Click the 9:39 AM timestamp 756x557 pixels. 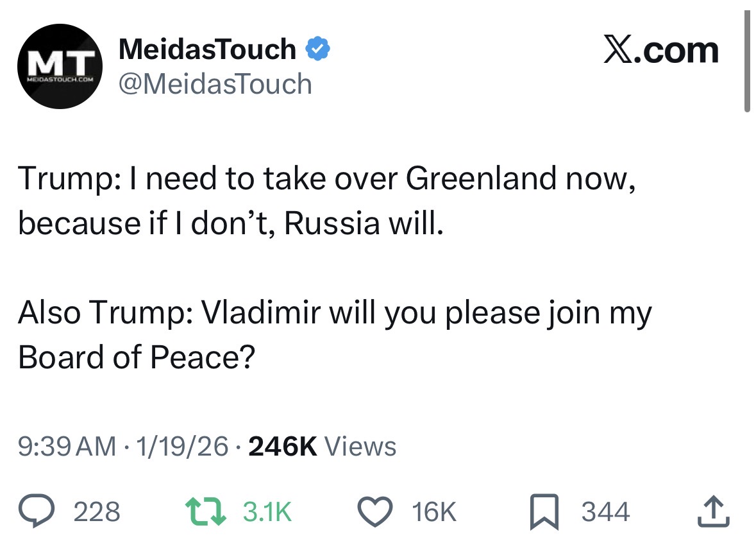[x=67, y=446]
